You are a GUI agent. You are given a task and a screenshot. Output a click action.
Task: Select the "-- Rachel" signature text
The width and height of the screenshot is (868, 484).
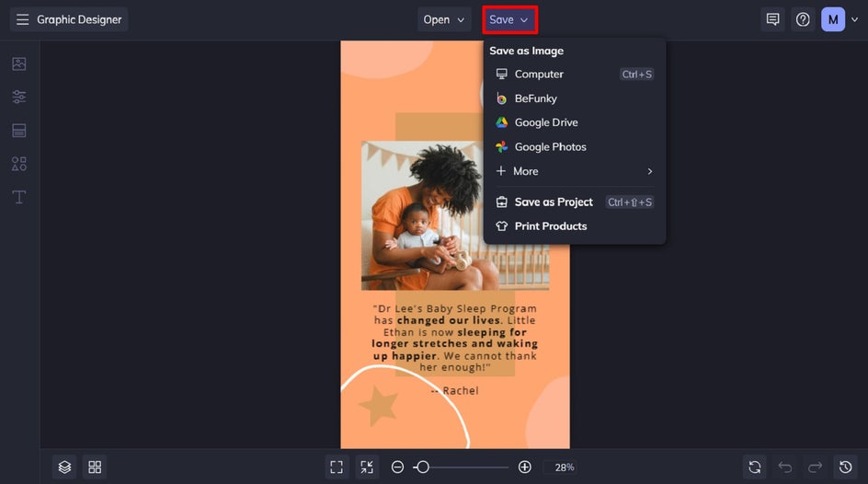point(454,390)
